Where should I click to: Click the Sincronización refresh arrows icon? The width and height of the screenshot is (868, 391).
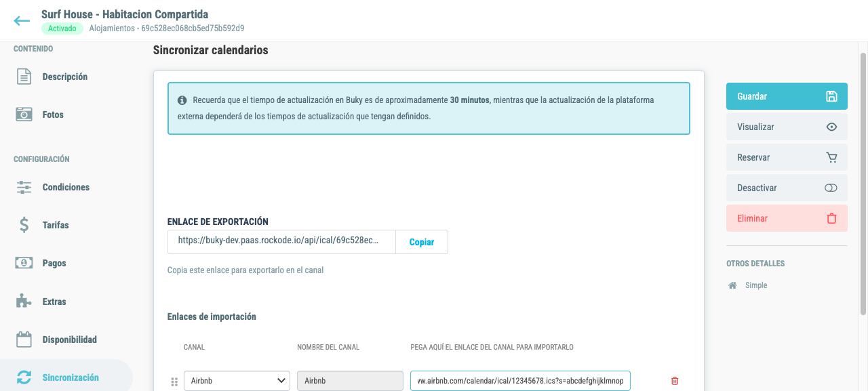[x=24, y=377]
